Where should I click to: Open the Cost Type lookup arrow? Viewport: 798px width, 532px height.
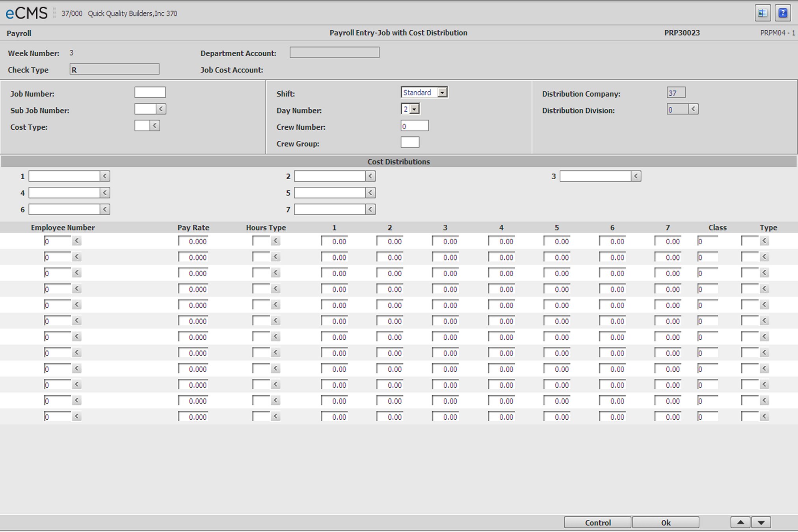click(155, 126)
